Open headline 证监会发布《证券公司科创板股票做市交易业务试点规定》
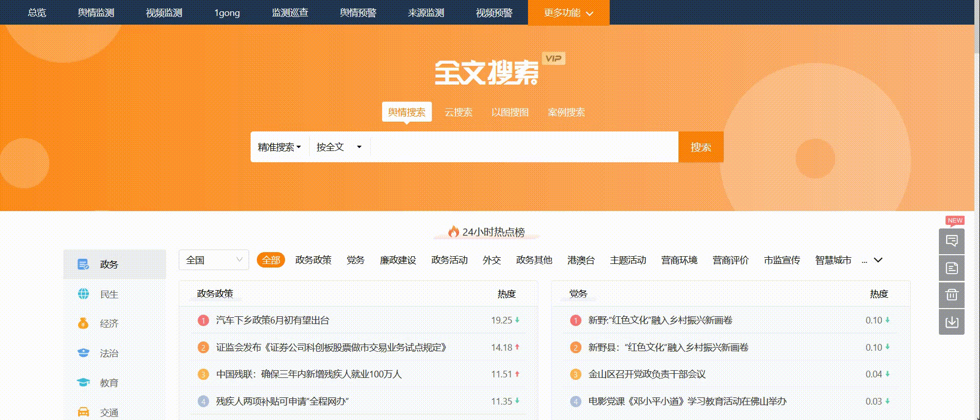The height and width of the screenshot is (420, 980). point(331,348)
